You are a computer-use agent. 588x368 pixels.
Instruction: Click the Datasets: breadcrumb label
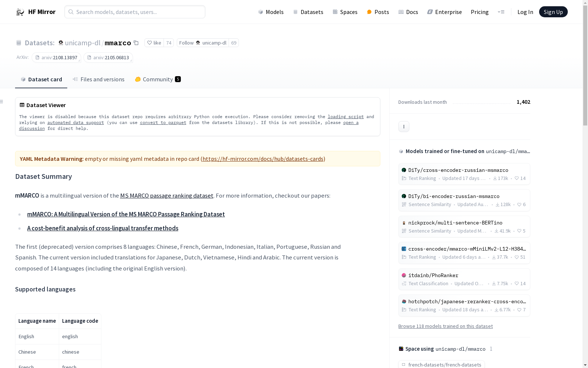40,43
